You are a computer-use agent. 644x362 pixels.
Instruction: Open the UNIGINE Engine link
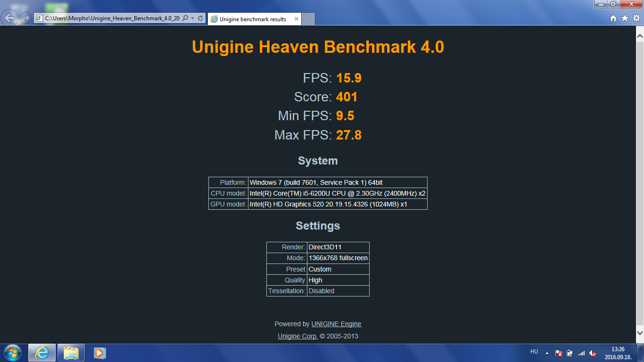tap(336, 324)
